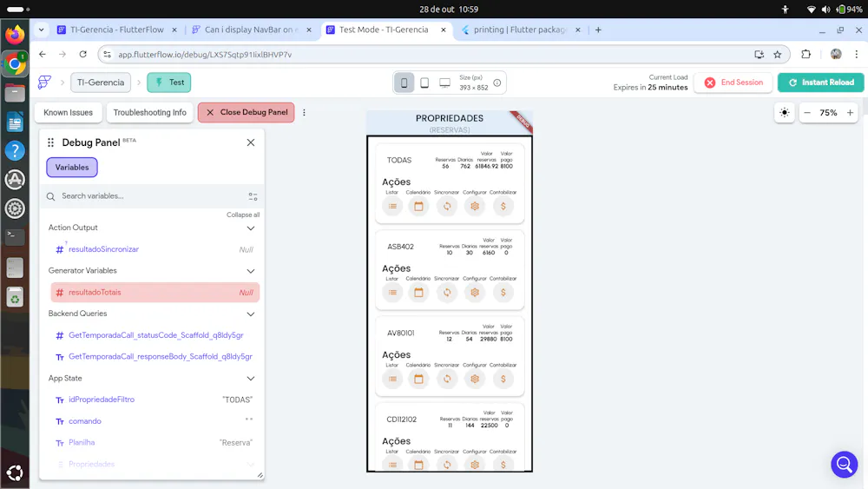Click Sincronizar icon in ASB402 card

(447, 293)
